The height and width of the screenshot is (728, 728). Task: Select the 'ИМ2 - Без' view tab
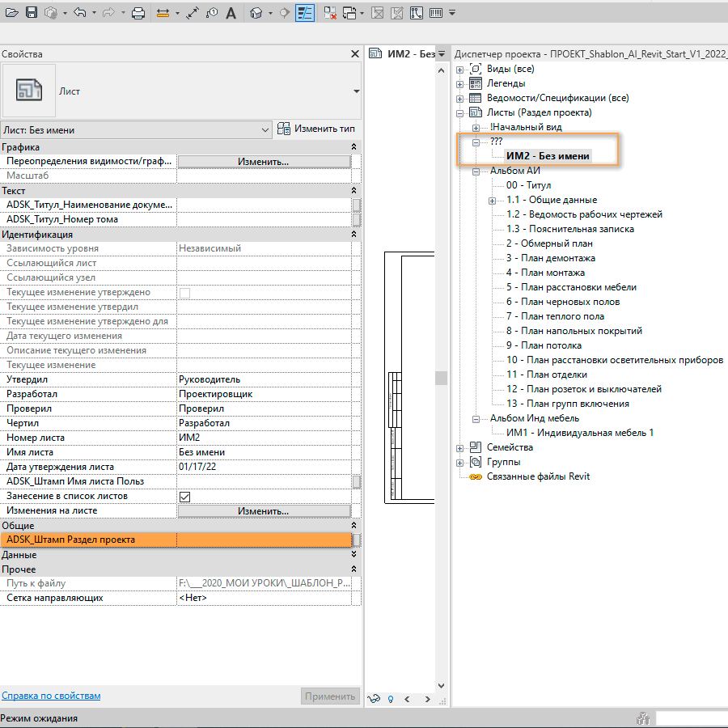[401, 54]
